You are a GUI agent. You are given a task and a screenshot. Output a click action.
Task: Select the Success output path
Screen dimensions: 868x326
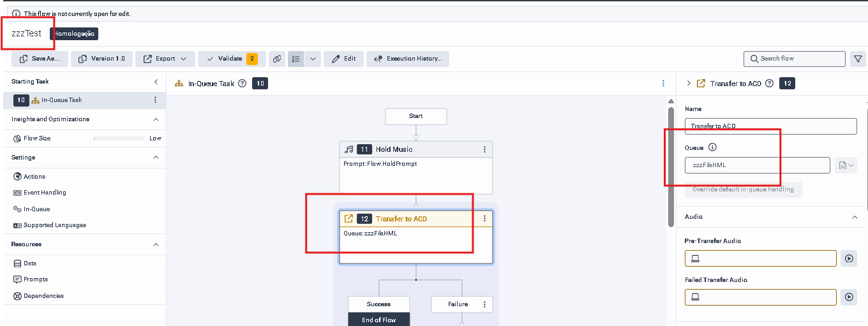tap(378, 304)
